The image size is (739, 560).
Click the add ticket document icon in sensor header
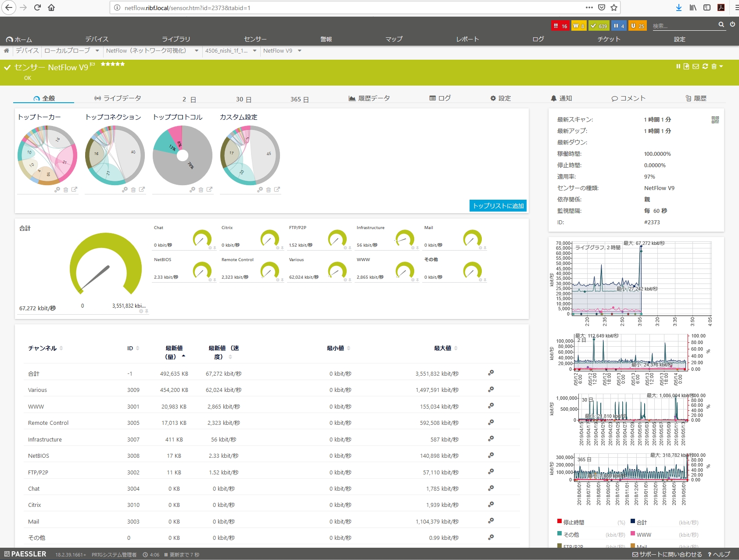point(686,66)
